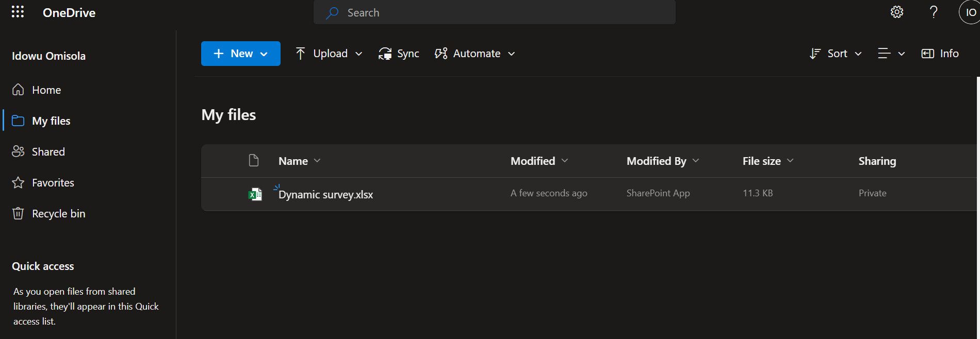Screen dimensions: 980x339
Task: Open the Shared section
Action: coord(48,152)
